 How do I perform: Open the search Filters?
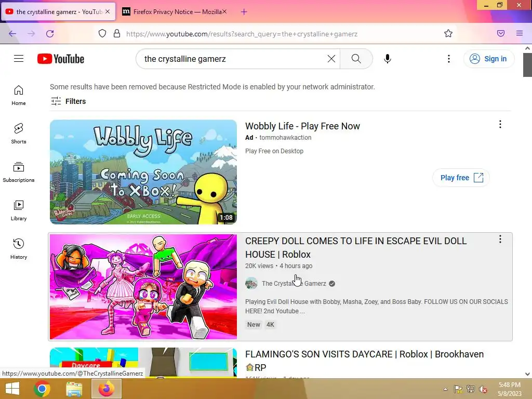pyautogui.click(x=69, y=101)
